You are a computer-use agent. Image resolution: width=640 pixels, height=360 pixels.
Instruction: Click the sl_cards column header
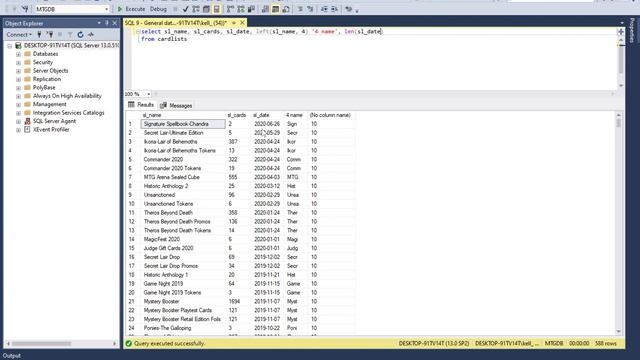coord(238,115)
